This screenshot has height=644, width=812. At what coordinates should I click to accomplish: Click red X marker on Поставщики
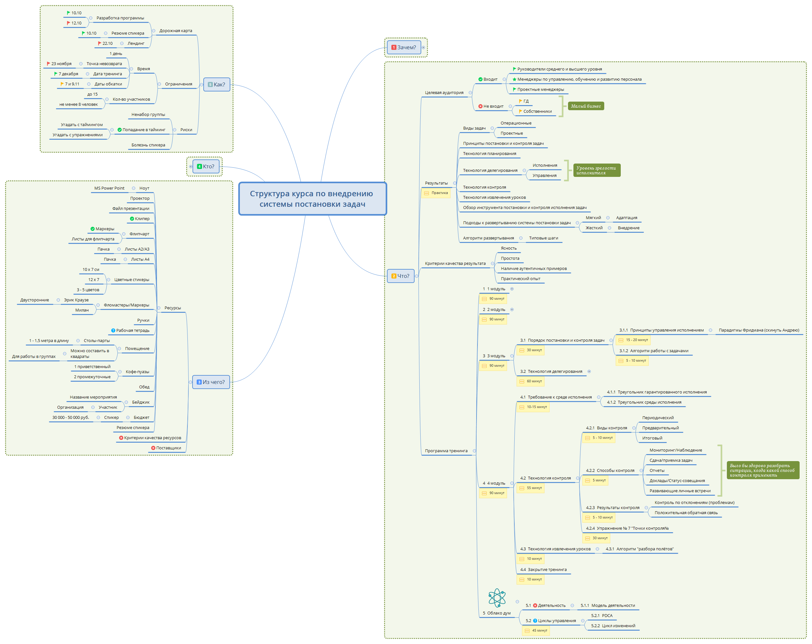(x=153, y=448)
